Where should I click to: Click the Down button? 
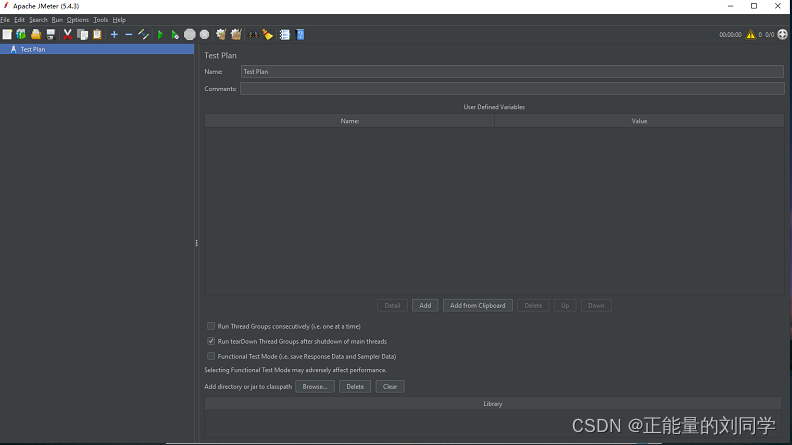pyautogui.click(x=596, y=306)
